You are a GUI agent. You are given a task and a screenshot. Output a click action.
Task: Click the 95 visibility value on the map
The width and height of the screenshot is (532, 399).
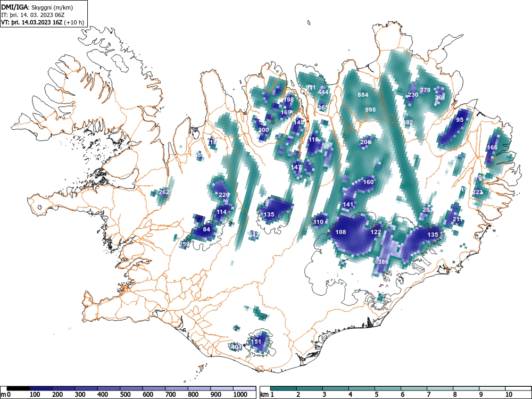(x=460, y=120)
